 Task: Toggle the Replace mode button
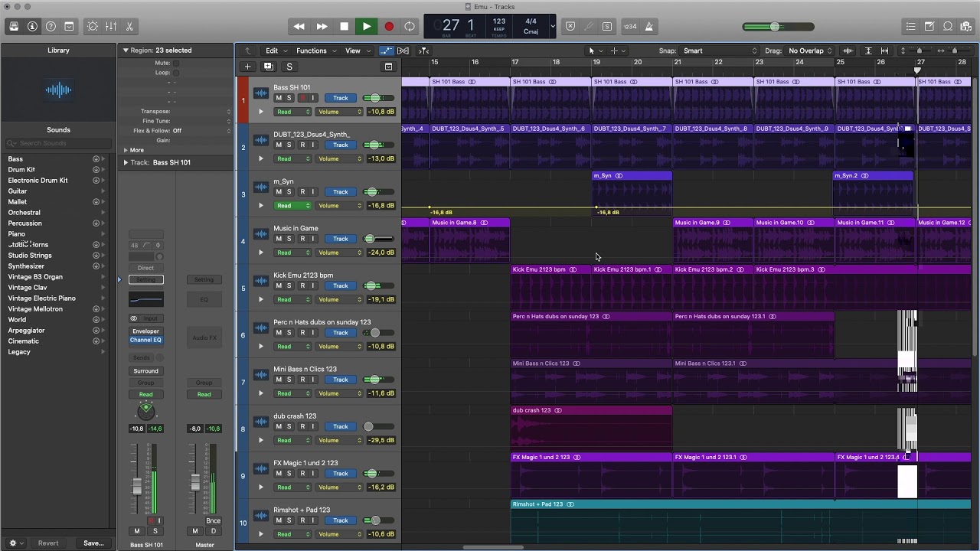pos(570,27)
